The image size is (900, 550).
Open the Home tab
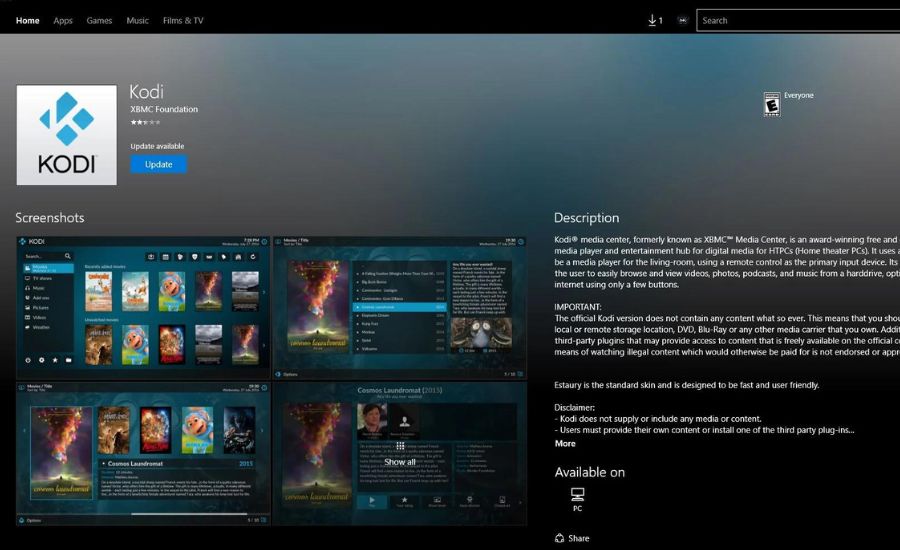pyautogui.click(x=28, y=21)
